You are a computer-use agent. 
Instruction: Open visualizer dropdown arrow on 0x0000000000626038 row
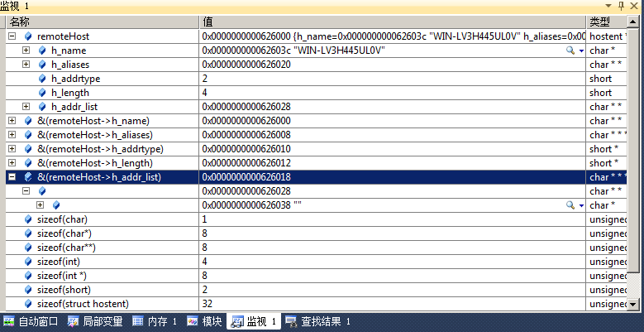pos(581,205)
